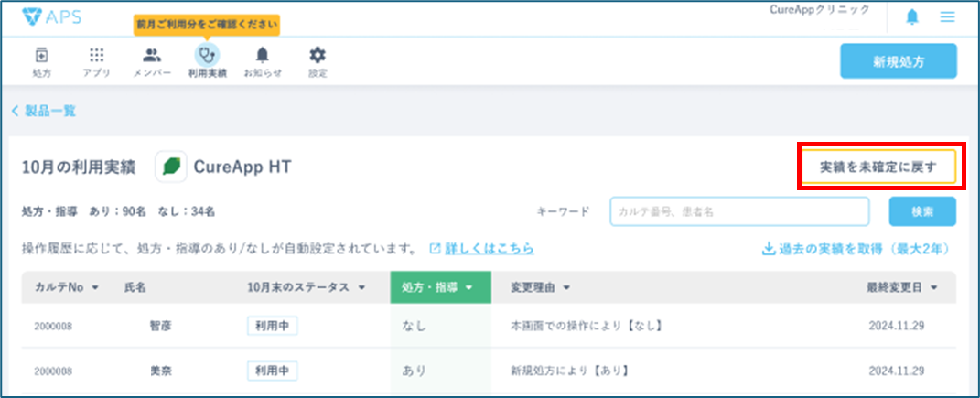Click あり value in 美奈 row
This screenshot has height=398, width=980.
click(413, 371)
